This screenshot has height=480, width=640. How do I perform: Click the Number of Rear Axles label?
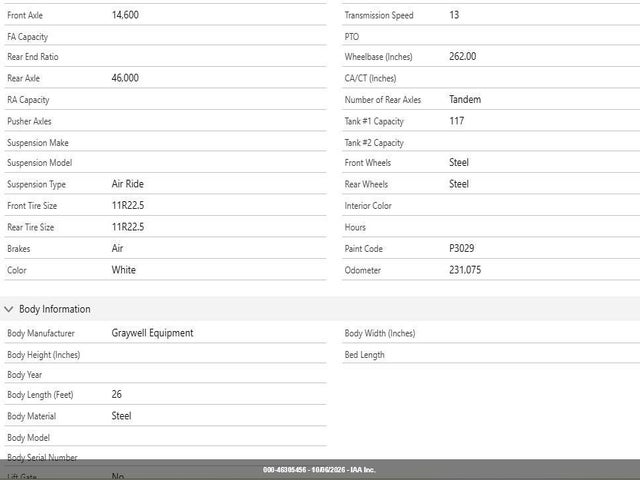click(x=382, y=100)
